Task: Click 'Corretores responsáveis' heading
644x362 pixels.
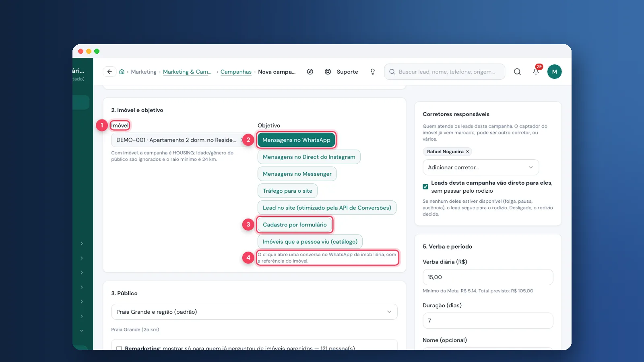Action: point(456,114)
